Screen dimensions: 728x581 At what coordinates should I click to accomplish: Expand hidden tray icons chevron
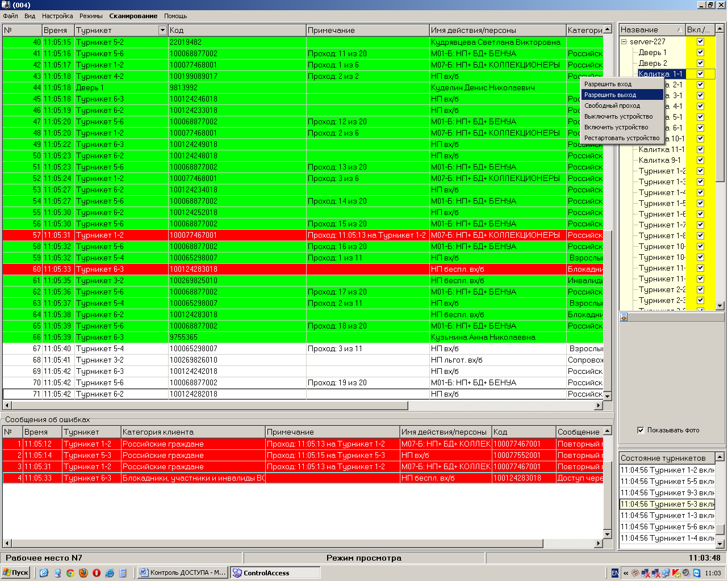(x=626, y=573)
